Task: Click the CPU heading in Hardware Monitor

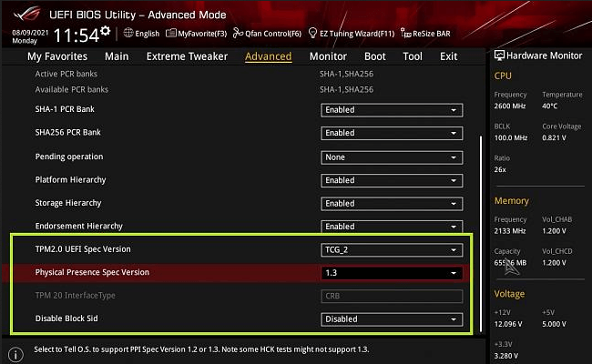Action: tap(503, 76)
